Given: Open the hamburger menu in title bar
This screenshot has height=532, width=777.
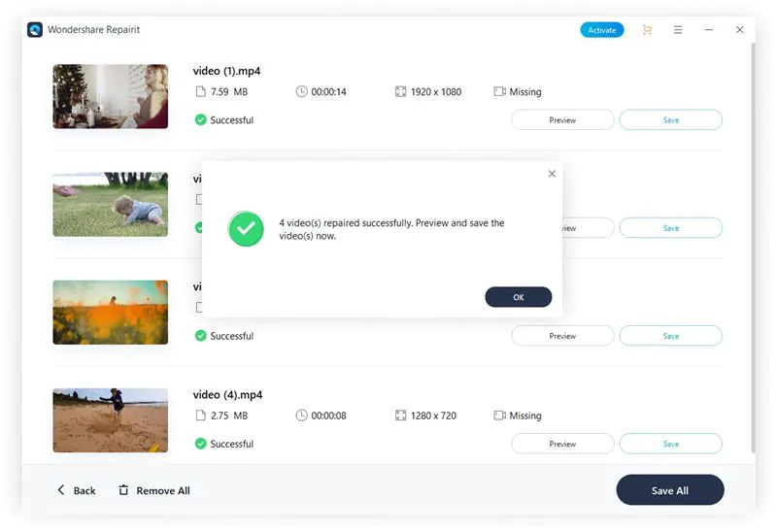Looking at the screenshot, I should coord(678,30).
